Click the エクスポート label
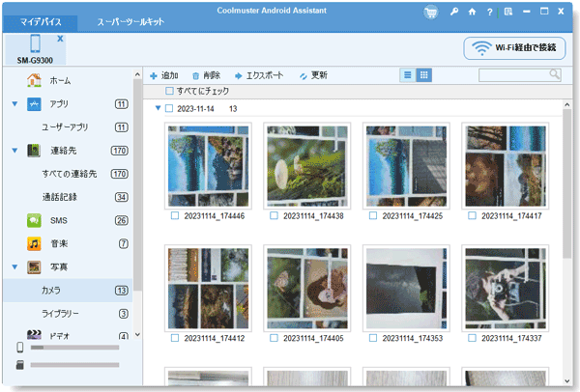580x392 pixels. click(x=265, y=75)
